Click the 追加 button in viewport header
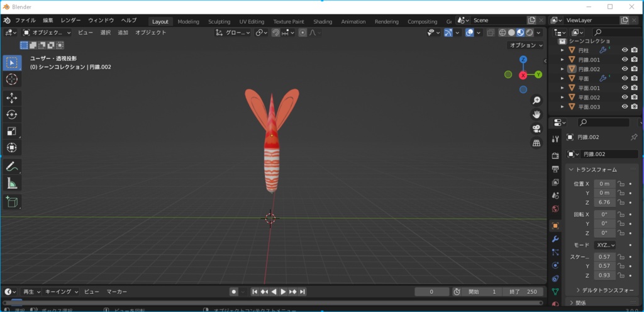644x312 pixels. tap(123, 32)
